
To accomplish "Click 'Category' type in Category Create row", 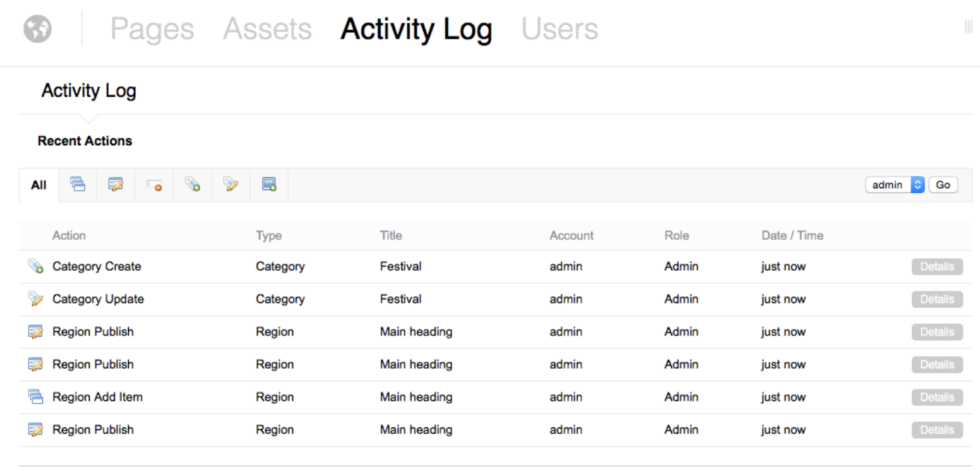I will (280, 266).
